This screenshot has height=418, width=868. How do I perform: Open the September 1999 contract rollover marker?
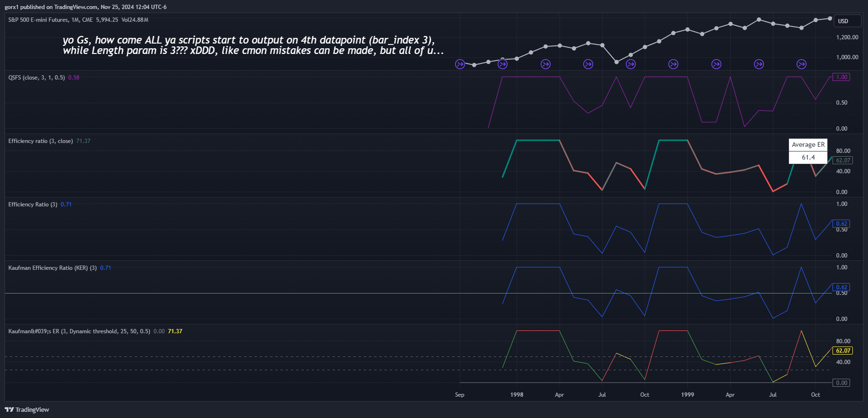801,64
